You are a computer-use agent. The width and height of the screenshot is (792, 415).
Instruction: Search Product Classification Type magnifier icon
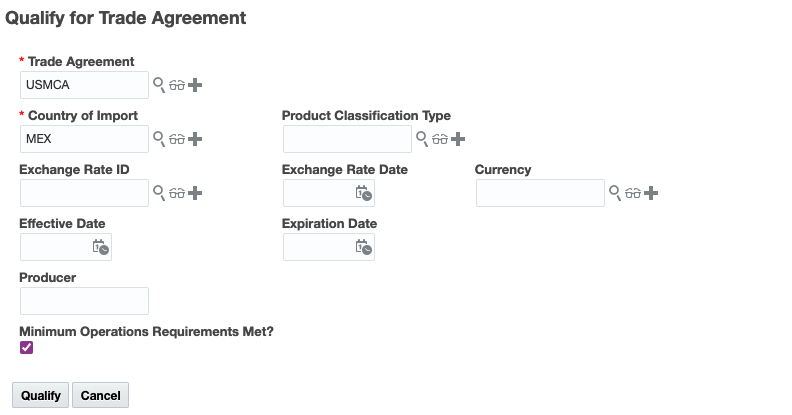point(421,139)
